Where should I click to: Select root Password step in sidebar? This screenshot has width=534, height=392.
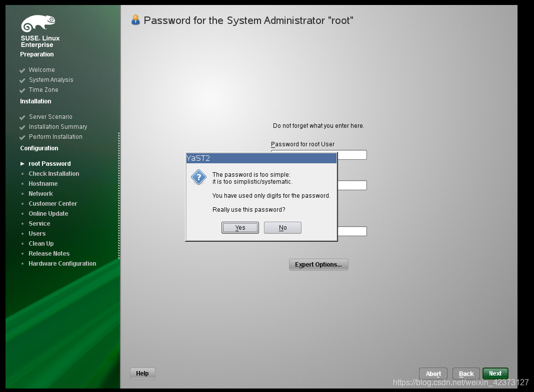[x=49, y=163]
